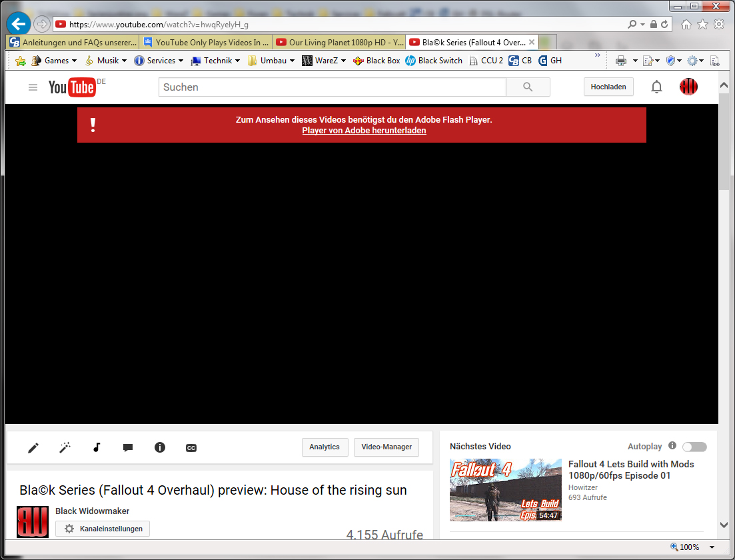Image resolution: width=735 pixels, height=560 pixels.
Task: Open the YouTube hamburger guide menu
Action: click(x=33, y=87)
